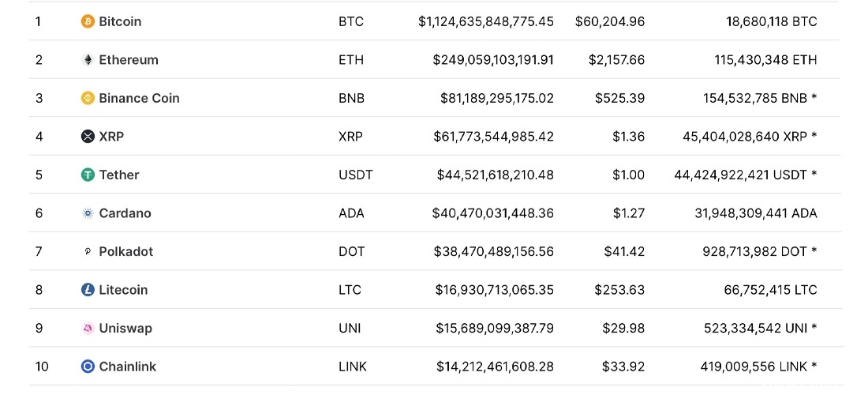This screenshot has height=395, width=868.
Task: Open the Chainlink name link
Action: click(x=128, y=367)
